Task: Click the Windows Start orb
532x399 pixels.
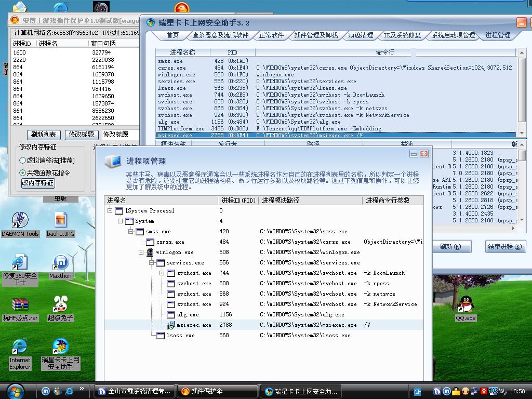Action: pos(15,390)
